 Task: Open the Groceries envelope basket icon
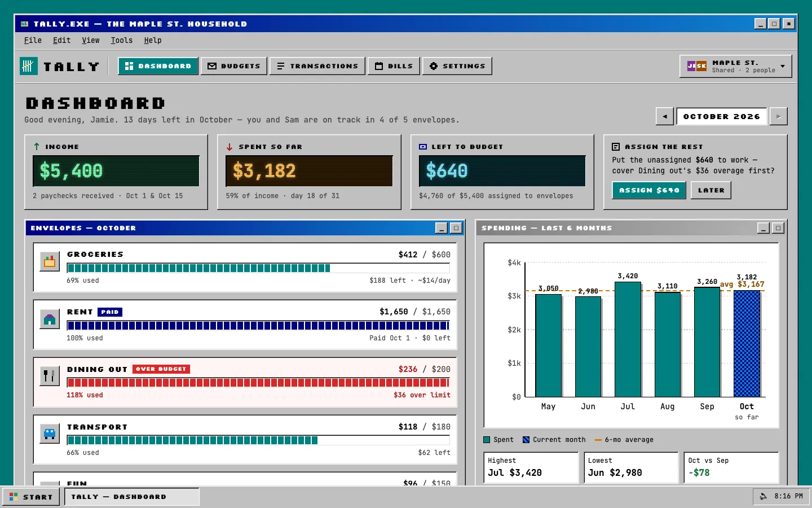(50, 261)
